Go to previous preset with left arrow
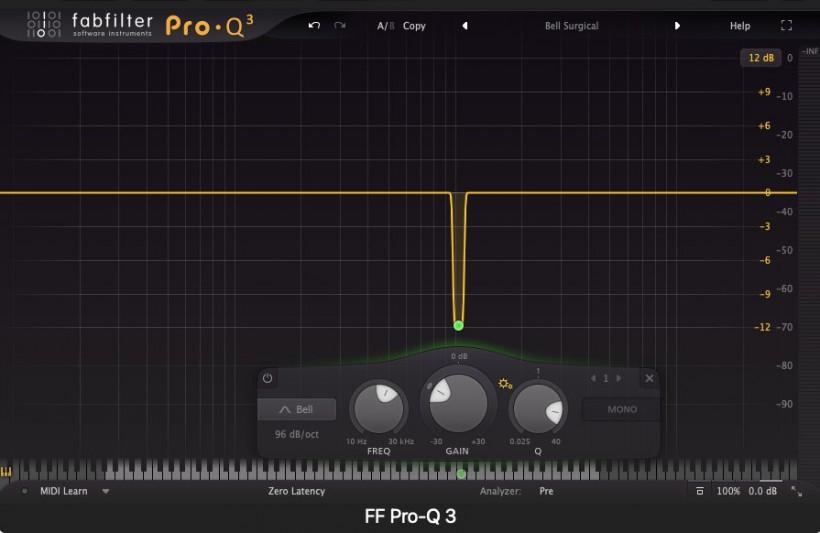Image resolution: width=820 pixels, height=533 pixels. point(464,26)
